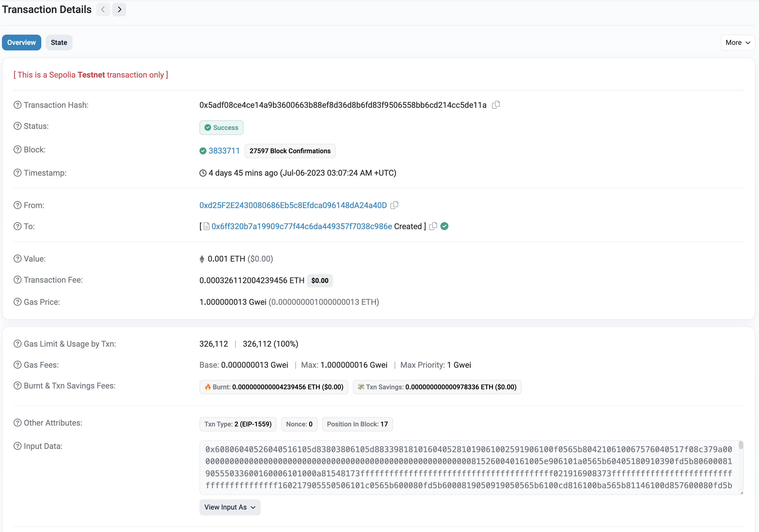The height and width of the screenshot is (532, 759).
Task: Copy the contract creation address
Action: [433, 226]
